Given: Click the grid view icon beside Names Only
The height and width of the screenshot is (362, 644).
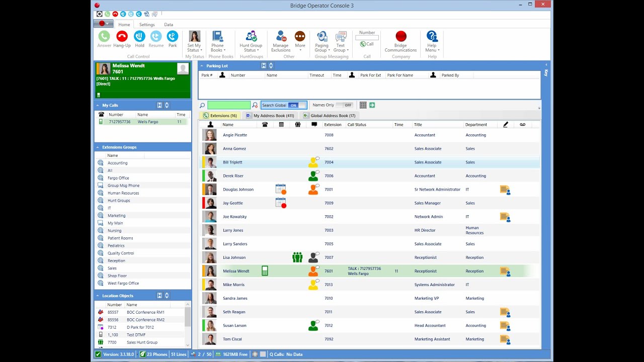Looking at the screenshot, I should pyautogui.click(x=363, y=105).
